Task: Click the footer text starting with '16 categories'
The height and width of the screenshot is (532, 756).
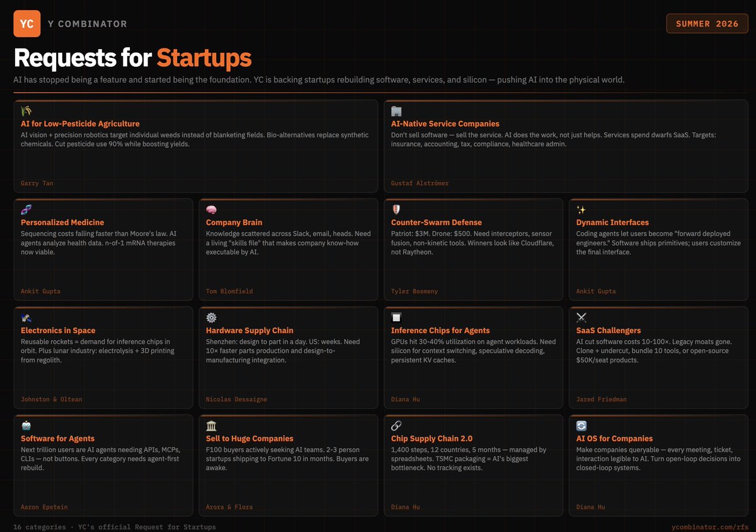Action: (115, 527)
